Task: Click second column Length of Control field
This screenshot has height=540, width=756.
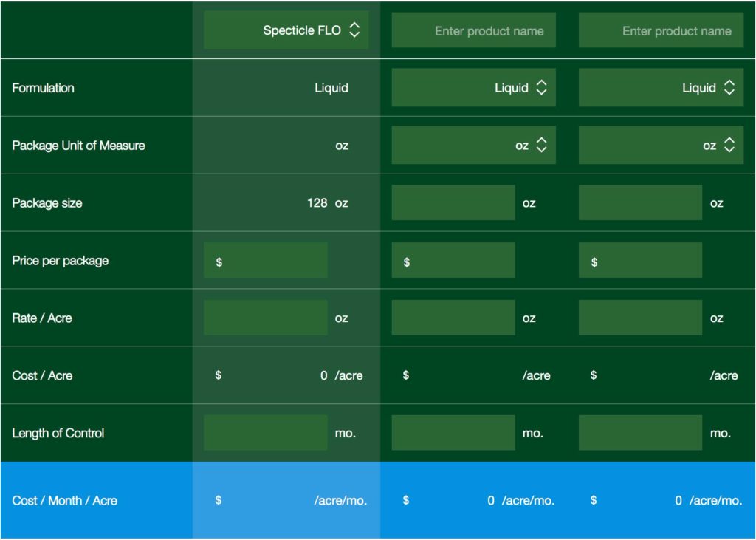Action: [x=453, y=433]
